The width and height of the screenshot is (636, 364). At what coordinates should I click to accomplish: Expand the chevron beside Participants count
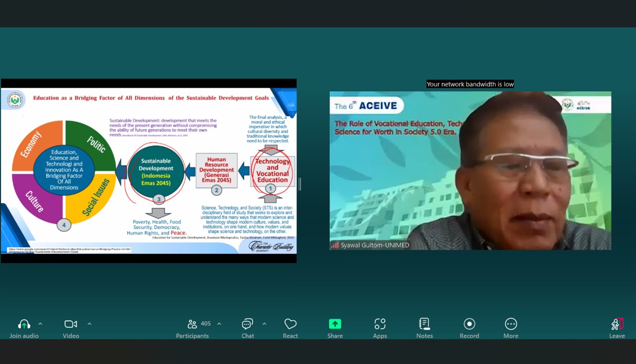[x=219, y=324]
